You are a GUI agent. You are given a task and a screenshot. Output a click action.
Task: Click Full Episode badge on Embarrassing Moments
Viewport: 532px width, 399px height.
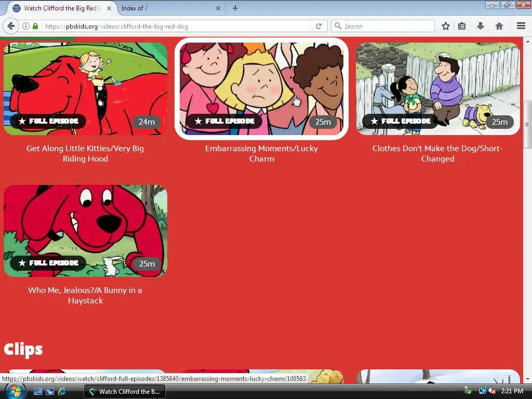[224, 121]
